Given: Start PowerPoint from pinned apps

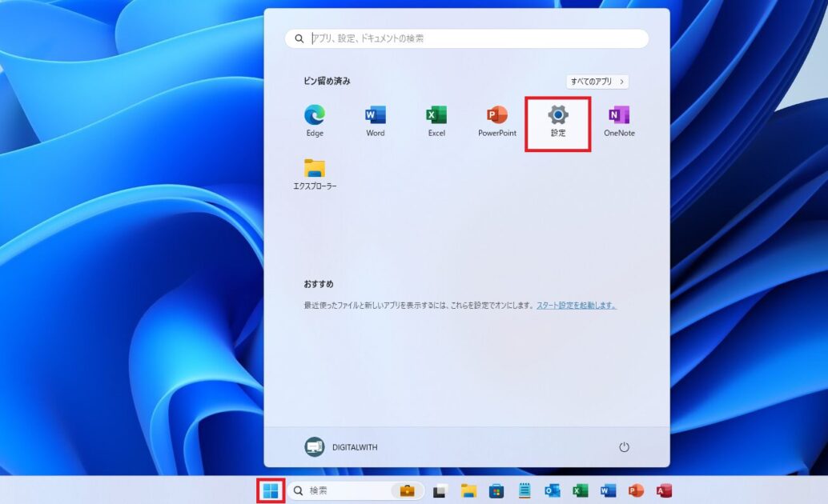Looking at the screenshot, I should 497,122.
